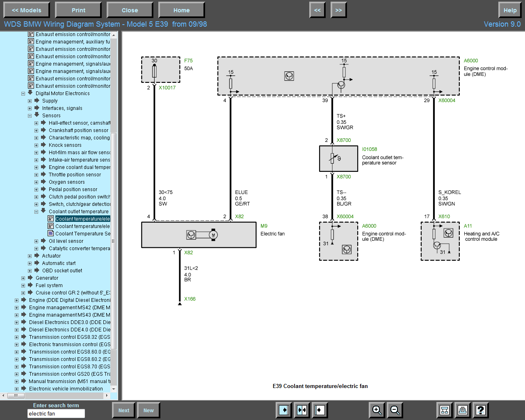Click the F75 fuse label link
The width and height of the screenshot is (525, 420).
point(188,61)
